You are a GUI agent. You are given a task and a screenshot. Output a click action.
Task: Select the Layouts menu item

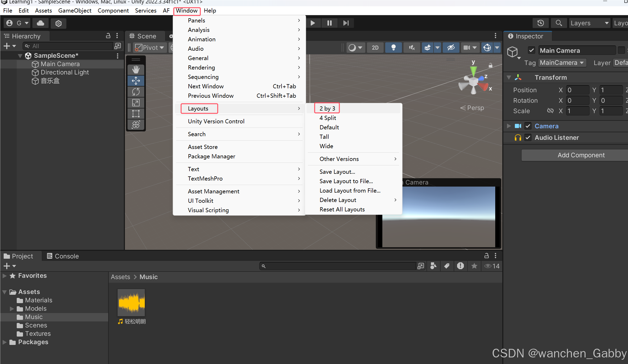pos(198,108)
